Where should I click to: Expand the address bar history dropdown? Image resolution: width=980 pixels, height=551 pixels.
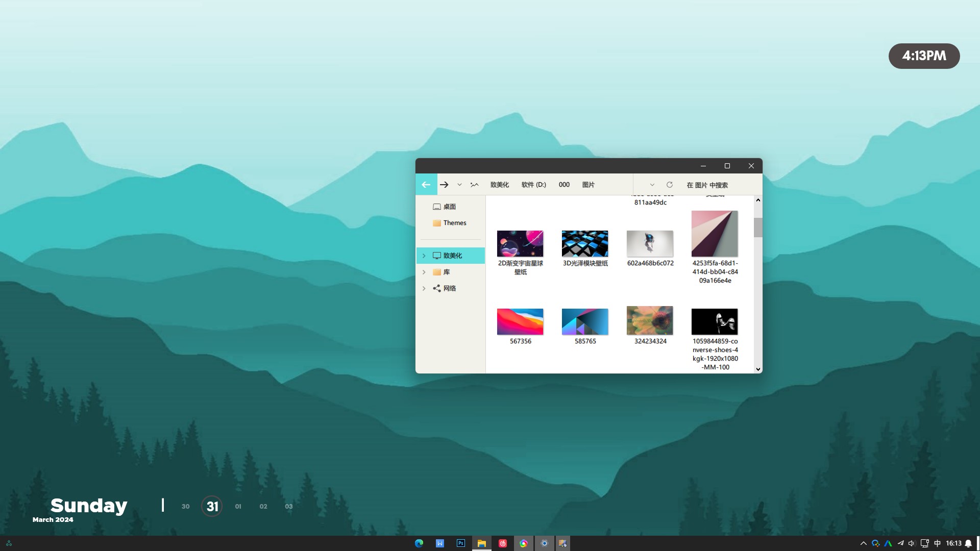(652, 185)
